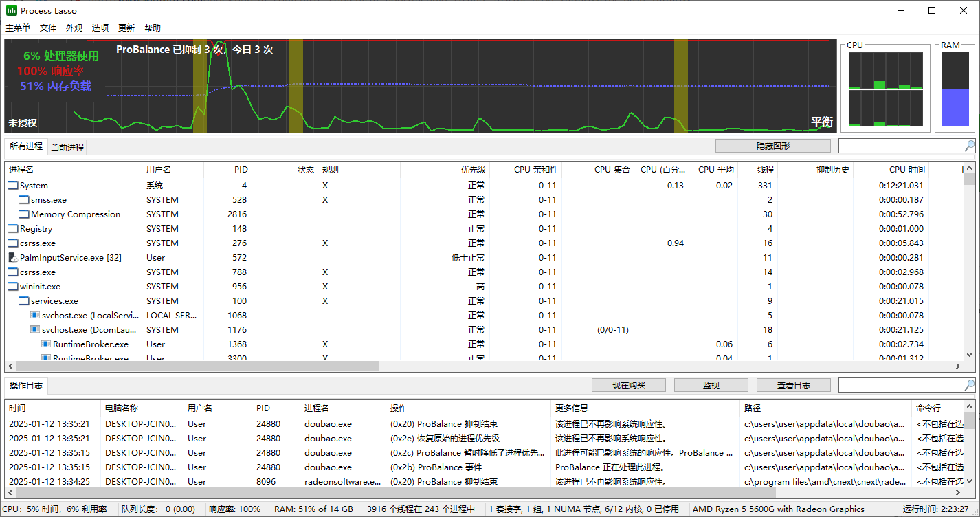The image size is (980, 517).
Task: Click search magnifier in process filter box
Action: click(969, 146)
